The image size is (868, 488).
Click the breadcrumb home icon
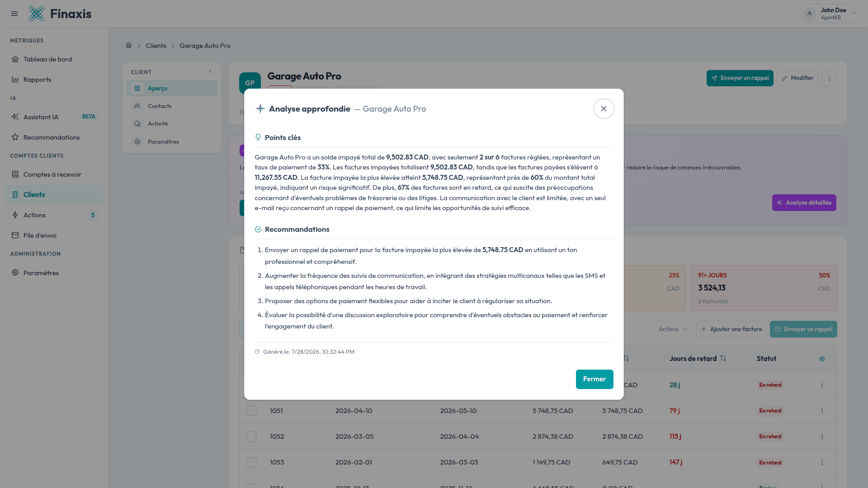click(129, 45)
